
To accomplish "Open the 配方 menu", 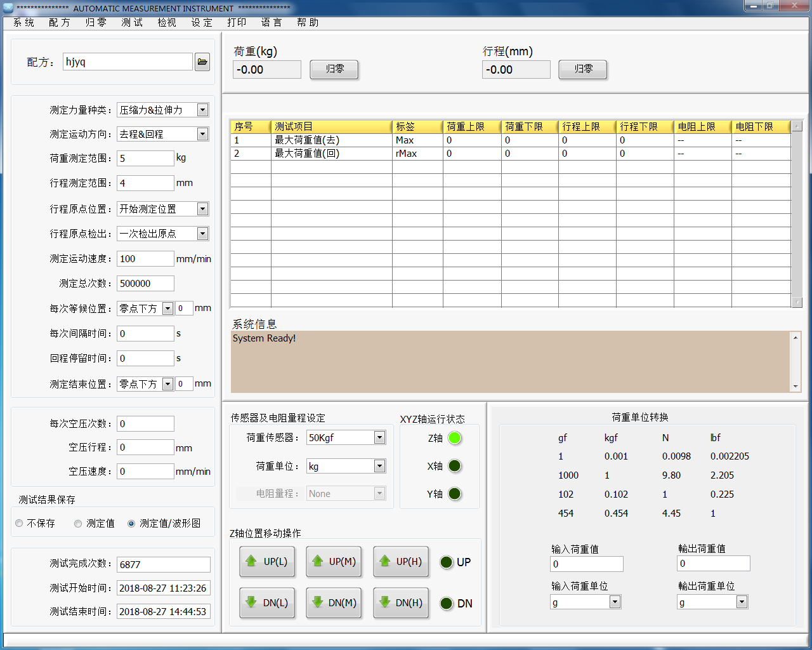I will click(x=60, y=22).
